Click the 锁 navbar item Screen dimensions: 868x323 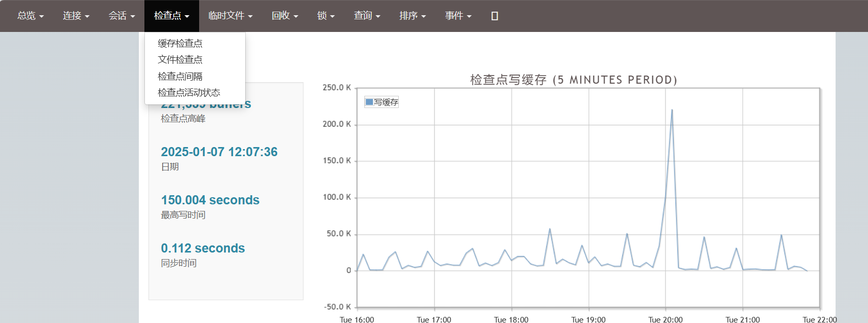click(x=326, y=16)
